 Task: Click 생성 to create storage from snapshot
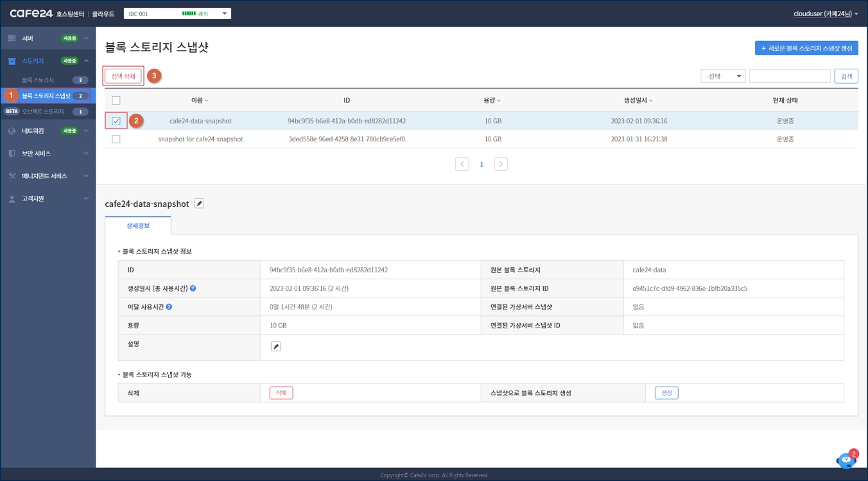click(x=666, y=393)
